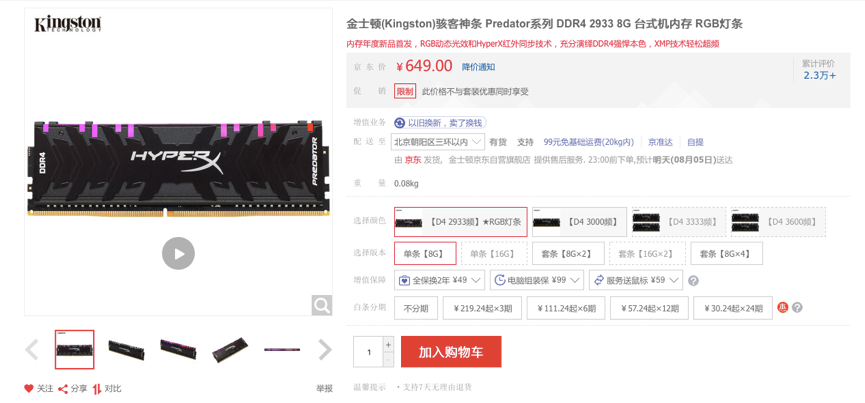Compare the product using 对比 icon

pyautogui.click(x=97, y=389)
